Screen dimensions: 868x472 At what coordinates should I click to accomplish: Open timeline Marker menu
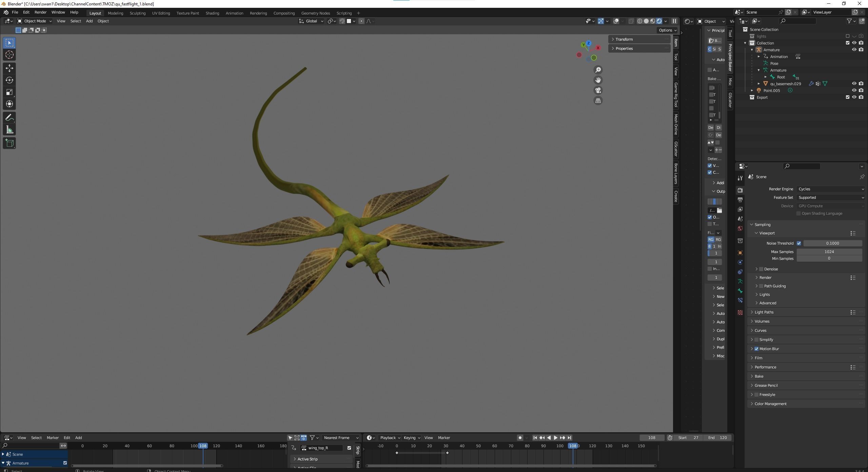[x=444, y=438]
